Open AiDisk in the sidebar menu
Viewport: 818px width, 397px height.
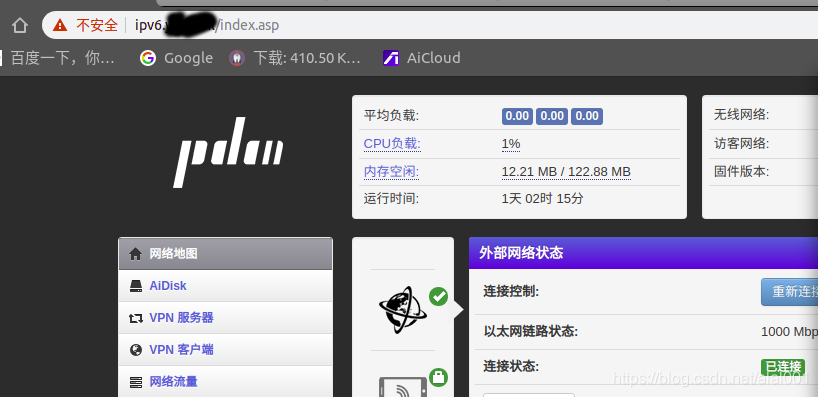(225, 286)
